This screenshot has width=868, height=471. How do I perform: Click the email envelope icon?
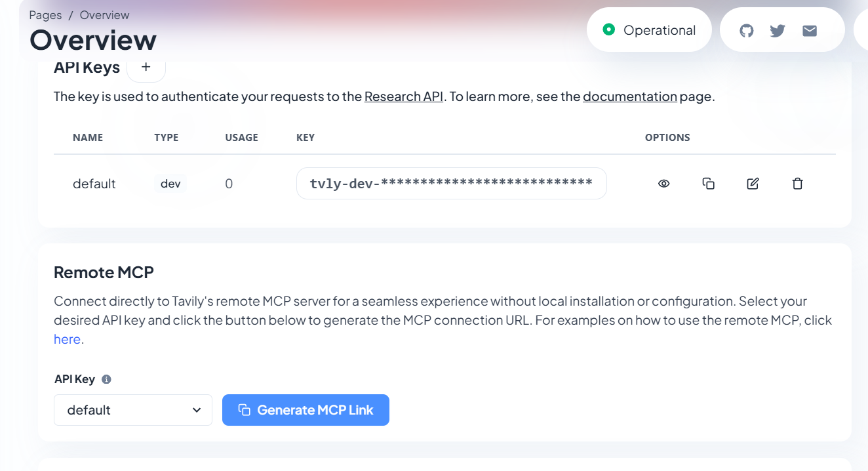pyautogui.click(x=810, y=30)
